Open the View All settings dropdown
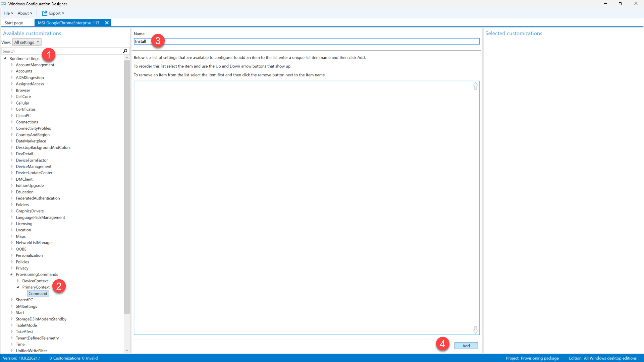The image size is (644, 362). [27, 42]
